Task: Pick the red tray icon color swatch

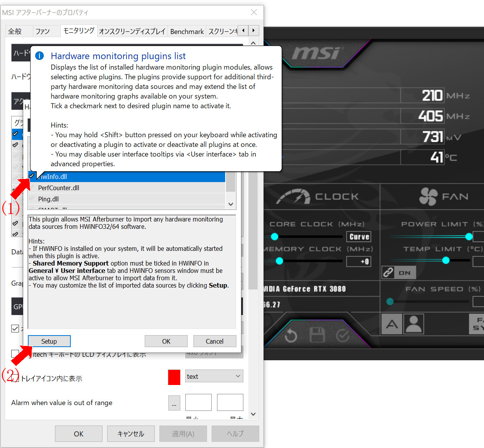Action: coord(174,377)
